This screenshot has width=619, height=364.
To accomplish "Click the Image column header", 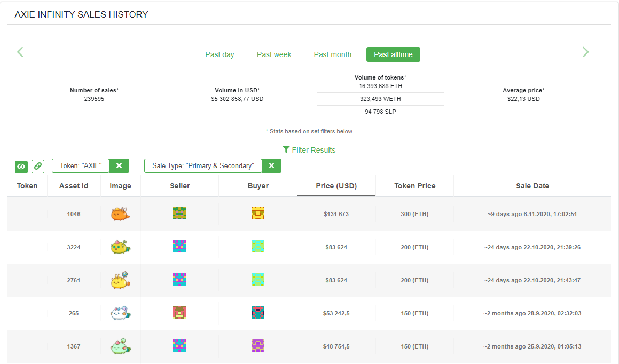I will coord(120,186).
